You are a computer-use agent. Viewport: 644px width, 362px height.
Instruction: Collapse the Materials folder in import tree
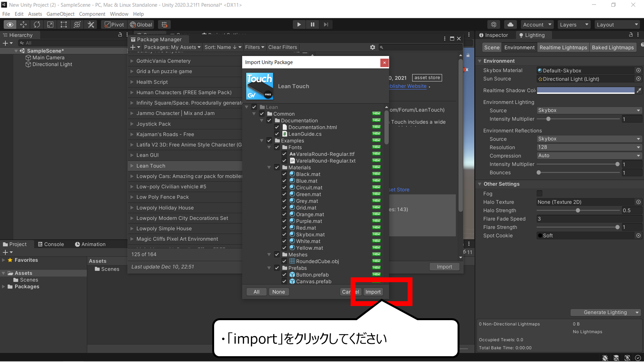pos(269,167)
